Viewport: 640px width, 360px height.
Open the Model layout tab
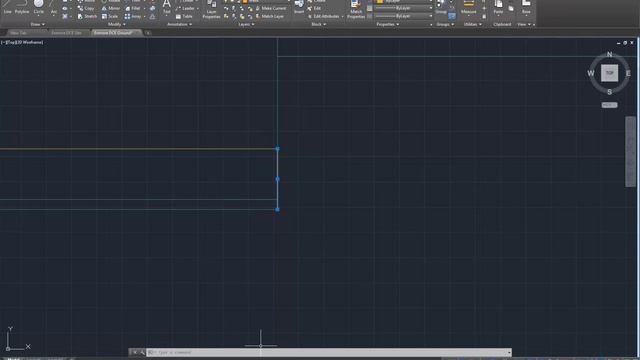tap(13, 358)
